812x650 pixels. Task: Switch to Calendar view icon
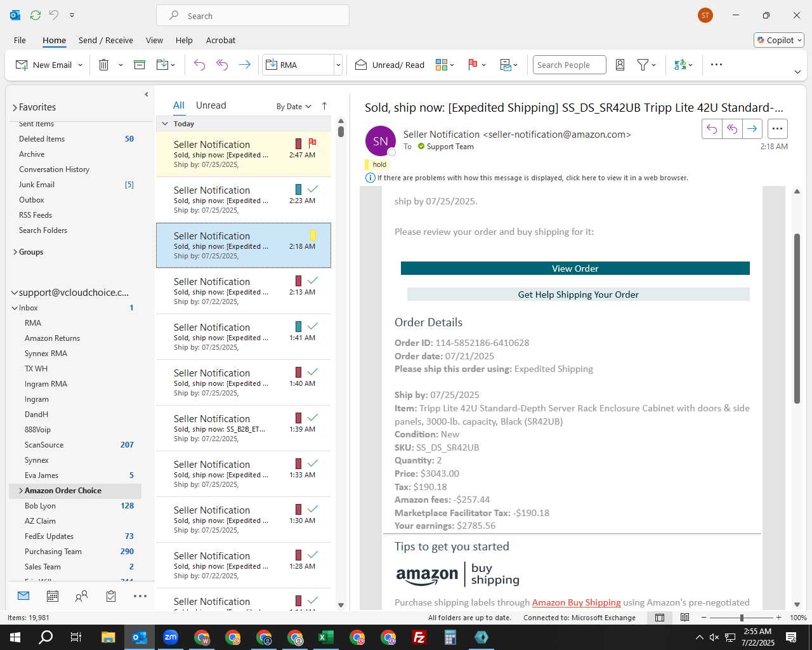click(x=53, y=596)
